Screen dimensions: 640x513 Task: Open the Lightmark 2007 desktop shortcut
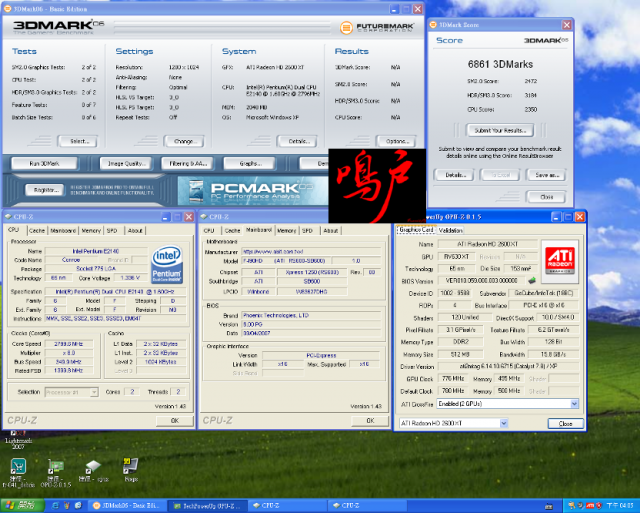pos(17,440)
